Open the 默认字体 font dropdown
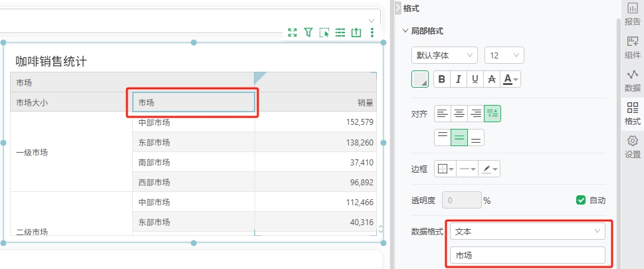The image size is (644, 269). [444, 56]
